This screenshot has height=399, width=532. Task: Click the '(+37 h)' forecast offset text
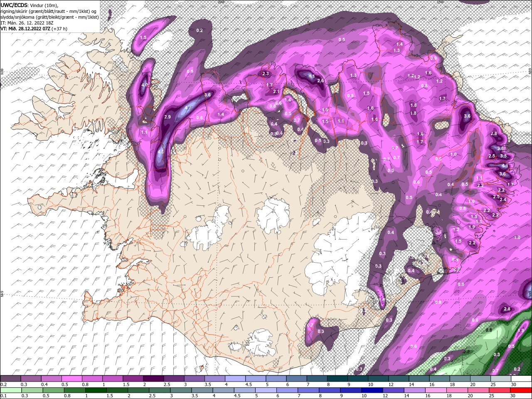tap(59, 29)
